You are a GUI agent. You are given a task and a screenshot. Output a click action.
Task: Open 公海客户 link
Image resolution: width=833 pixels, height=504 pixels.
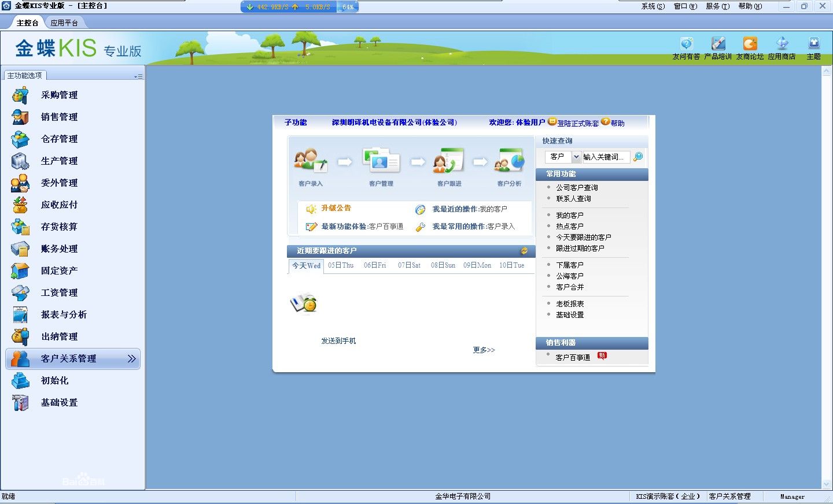tap(569, 276)
